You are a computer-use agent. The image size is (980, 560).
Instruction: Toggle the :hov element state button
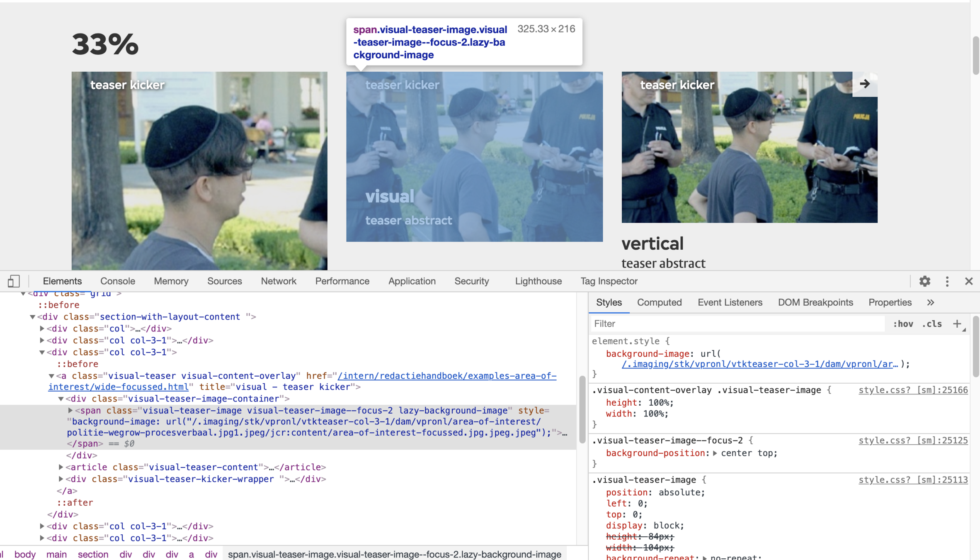903,324
